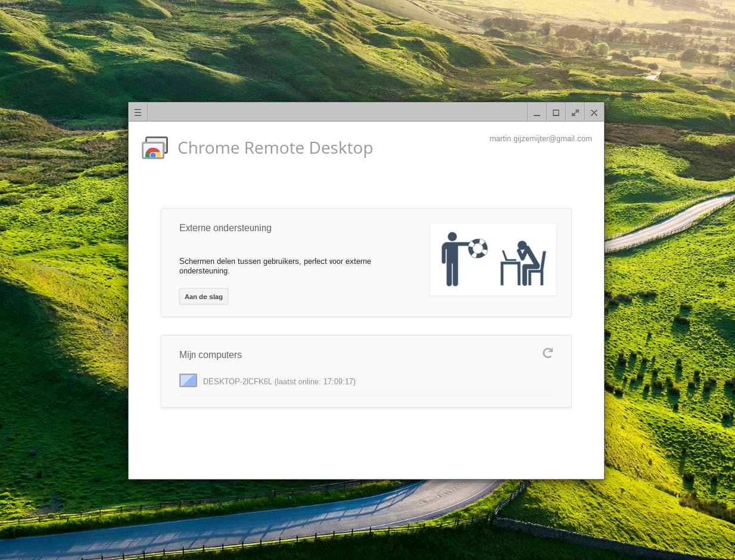Viewport: 735px width, 560px height.
Task: Toggle fullscreen mode with the arrows icon
Action: [575, 113]
